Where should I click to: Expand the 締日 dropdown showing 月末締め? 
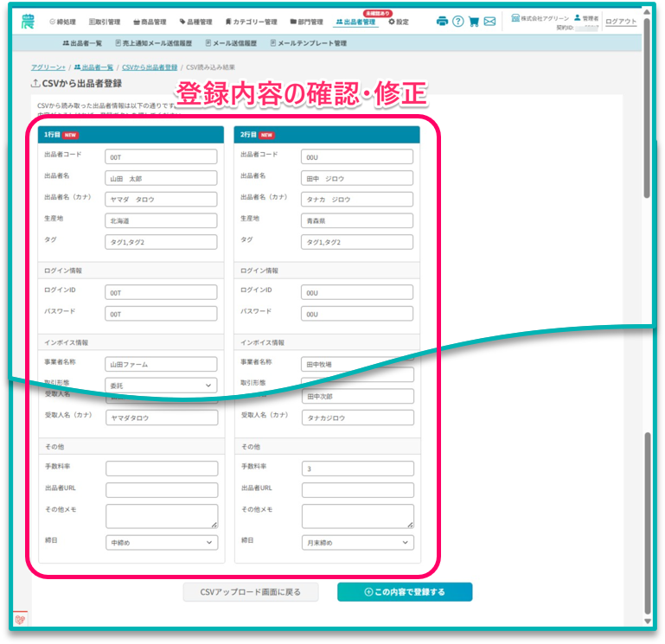[x=357, y=543]
